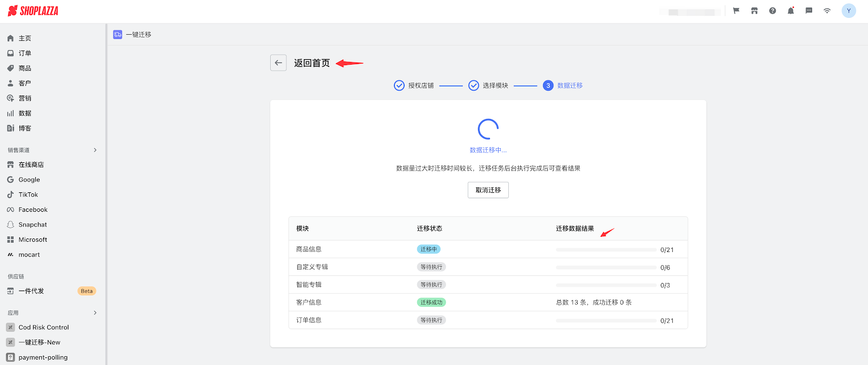This screenshot has height=365, width=868.
Task: Click the 选择模块 step checkmark
Action: click(x=474, y=86)
